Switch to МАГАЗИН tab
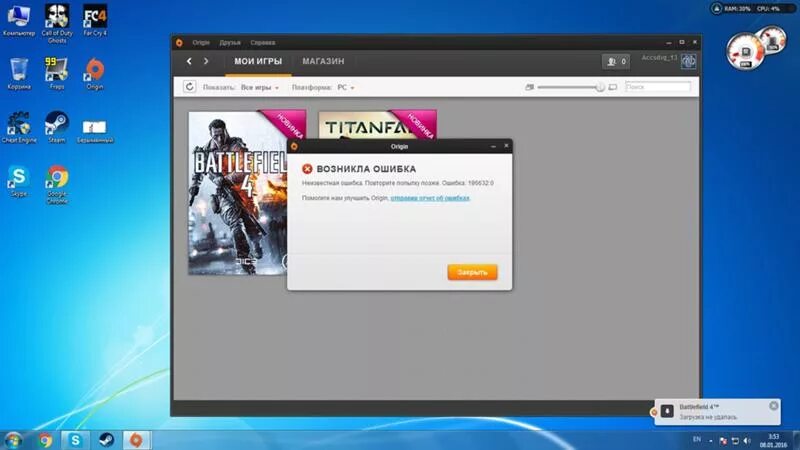Image resolution: width=800 pixels, height=450 pixels. [x=323, y=61]
